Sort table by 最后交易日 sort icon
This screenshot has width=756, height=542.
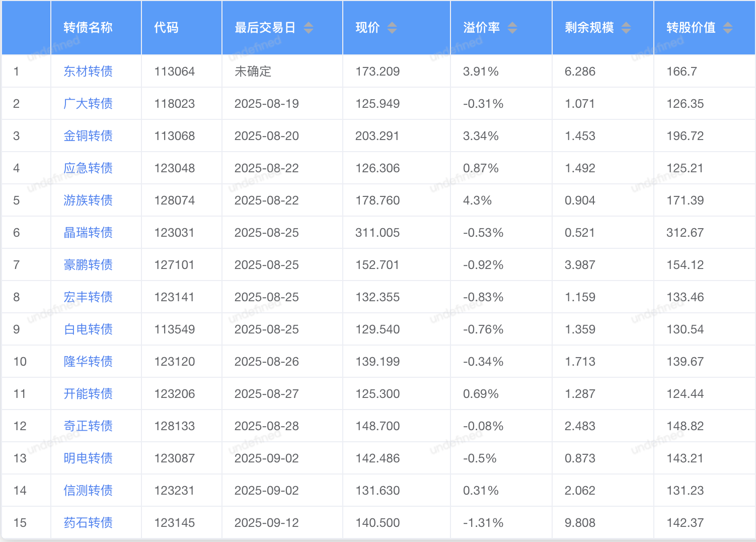[x=309, y=28]
